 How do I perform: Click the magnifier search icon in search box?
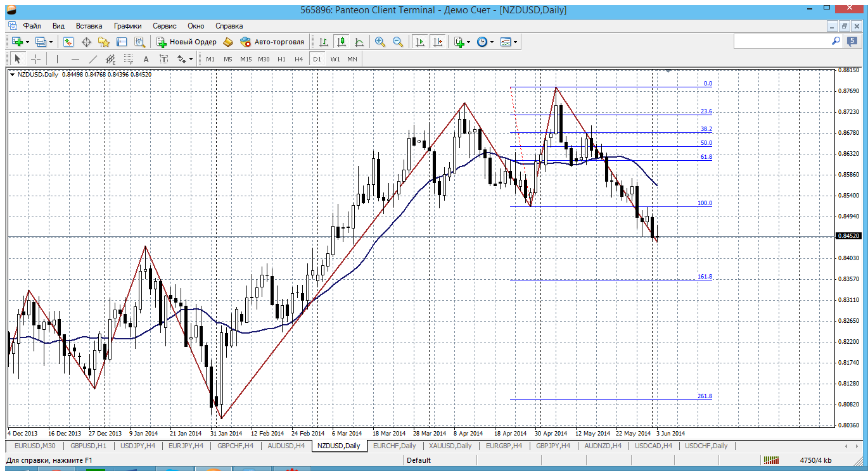click(836, 41)
